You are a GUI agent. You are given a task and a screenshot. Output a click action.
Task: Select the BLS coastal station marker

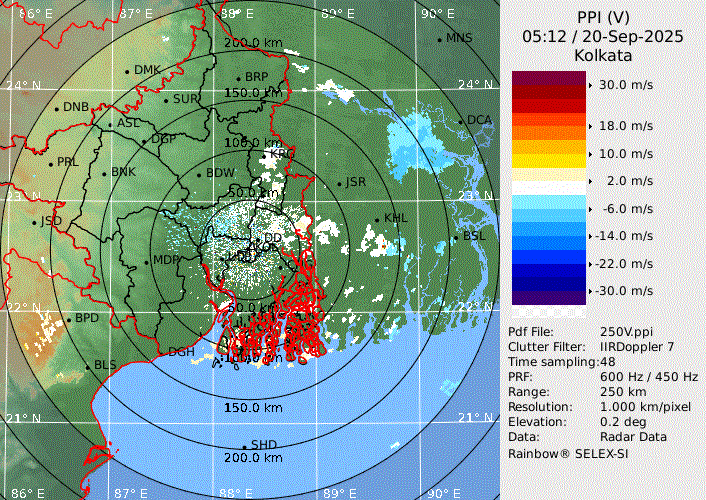pyautogui.click(x=88, y=366)
